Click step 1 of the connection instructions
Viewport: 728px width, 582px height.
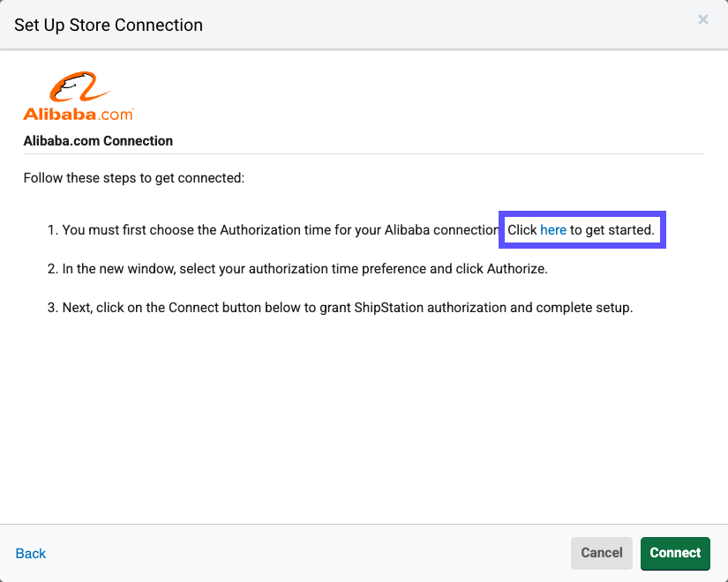pyautogui.click(x=265, y=229)
